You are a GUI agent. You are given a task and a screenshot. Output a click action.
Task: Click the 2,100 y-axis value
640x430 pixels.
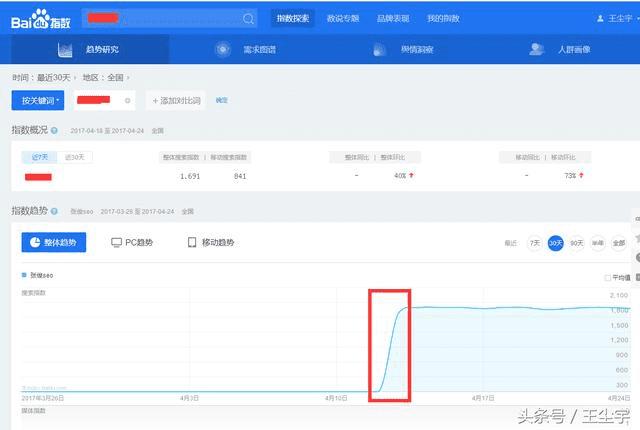point(619,295)
